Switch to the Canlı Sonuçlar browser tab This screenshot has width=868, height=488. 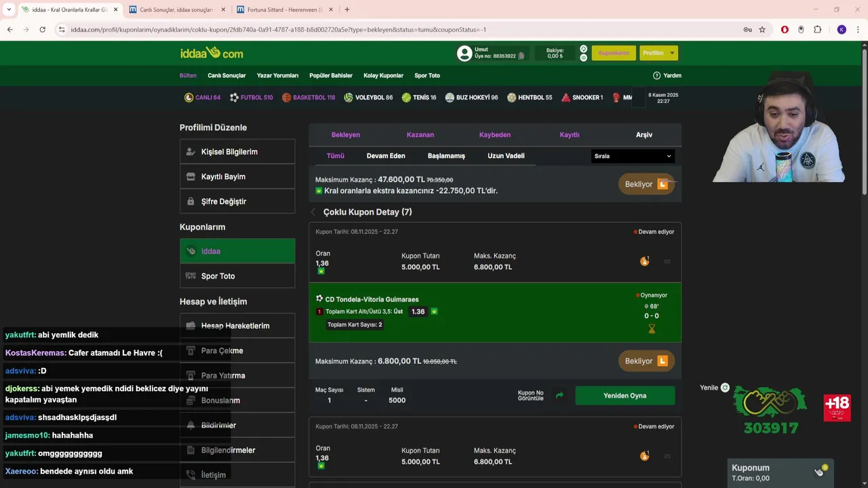[x=176, y=9]
